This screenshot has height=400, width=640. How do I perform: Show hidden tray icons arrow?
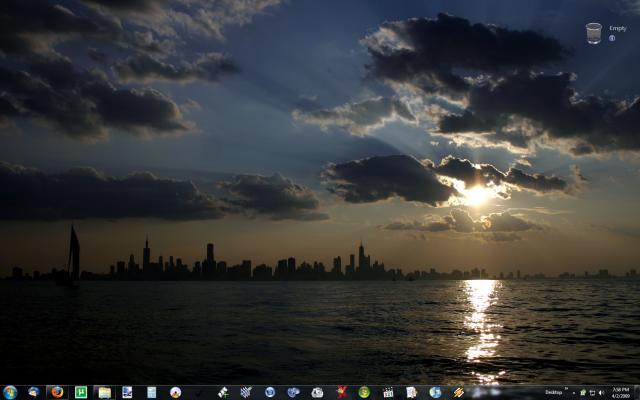tap(574, 393)
